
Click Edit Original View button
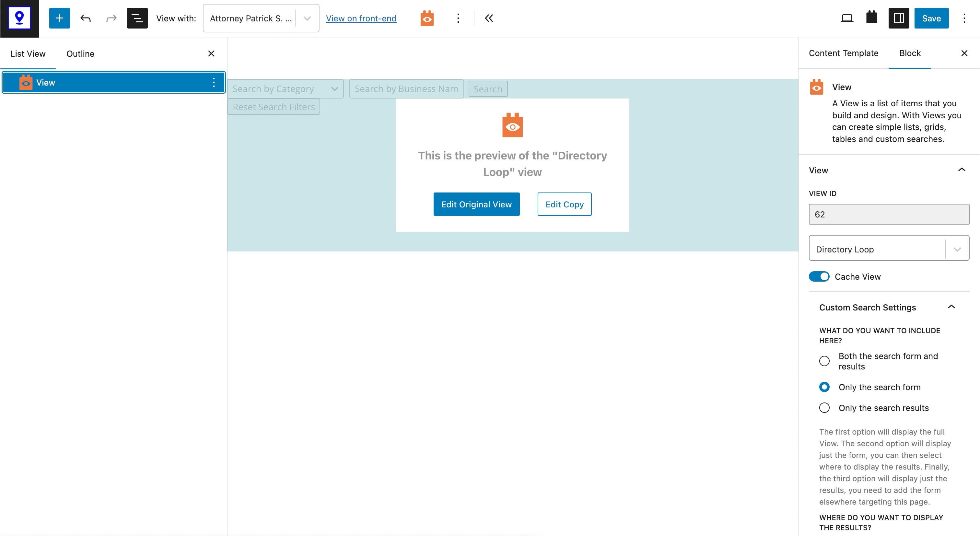coord(476,204)
